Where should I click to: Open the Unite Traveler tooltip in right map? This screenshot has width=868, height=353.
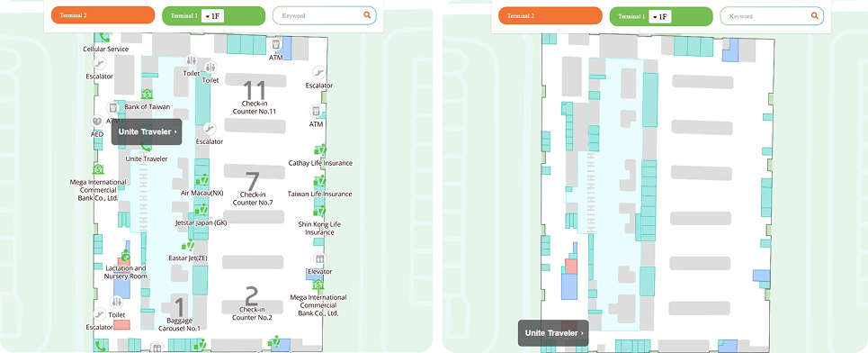click(553, 333)
